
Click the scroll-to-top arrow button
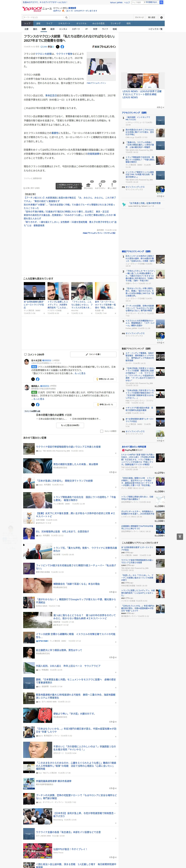[180, 536]
